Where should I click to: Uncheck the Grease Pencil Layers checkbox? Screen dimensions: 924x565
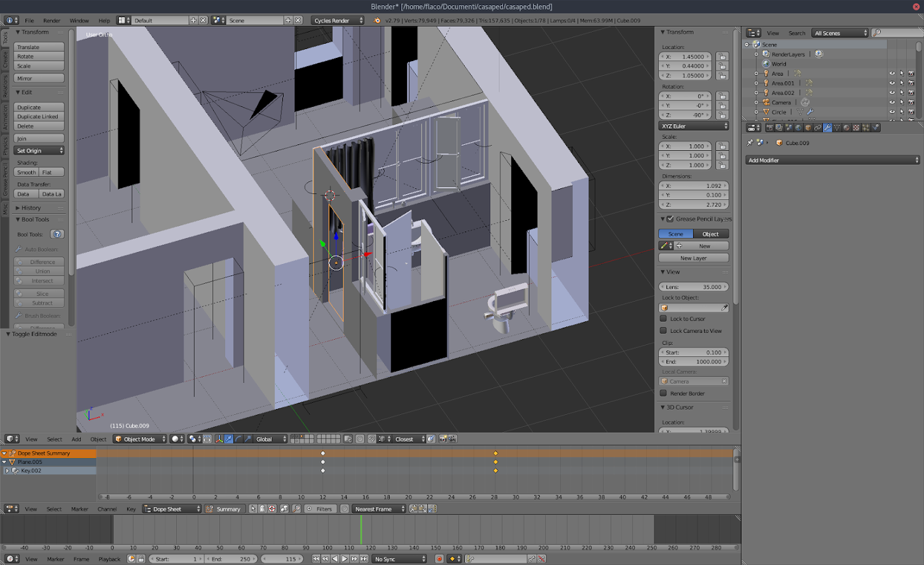(x=670, y=219)
